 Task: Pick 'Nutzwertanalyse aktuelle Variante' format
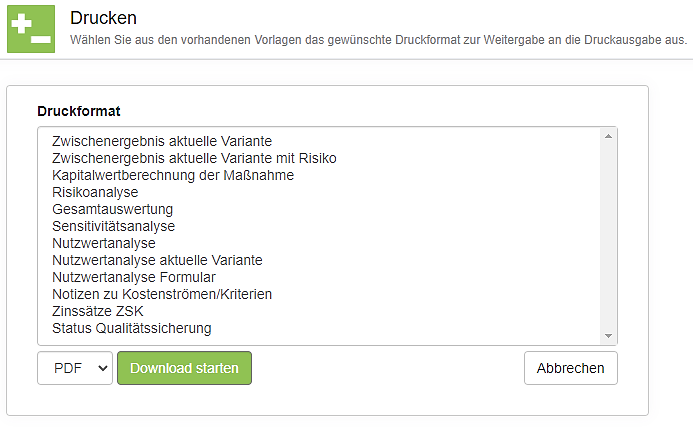coord(157,260)
